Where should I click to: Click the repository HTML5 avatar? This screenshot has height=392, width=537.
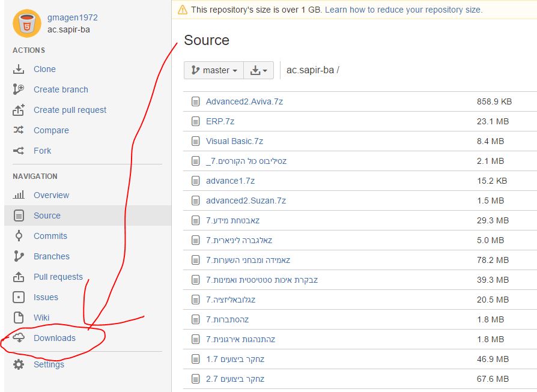point(26,23)
